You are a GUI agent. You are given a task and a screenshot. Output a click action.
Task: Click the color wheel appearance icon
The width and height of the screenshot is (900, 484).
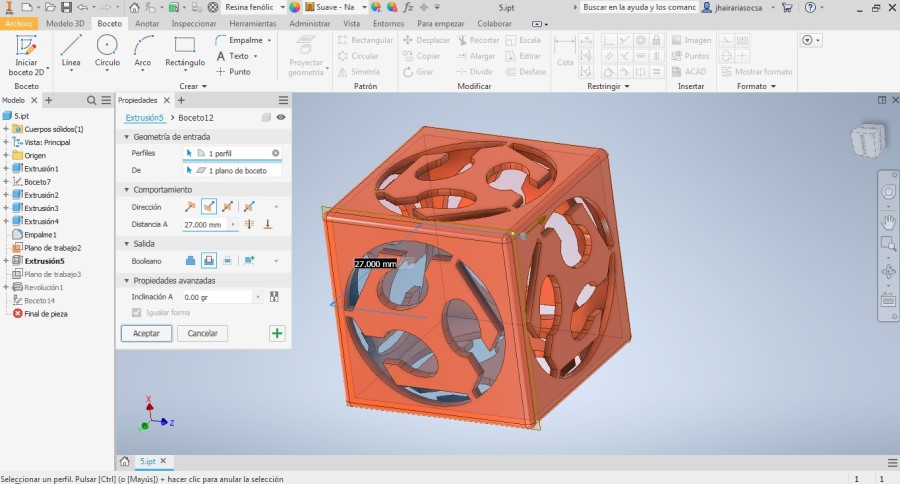[294, 7]
